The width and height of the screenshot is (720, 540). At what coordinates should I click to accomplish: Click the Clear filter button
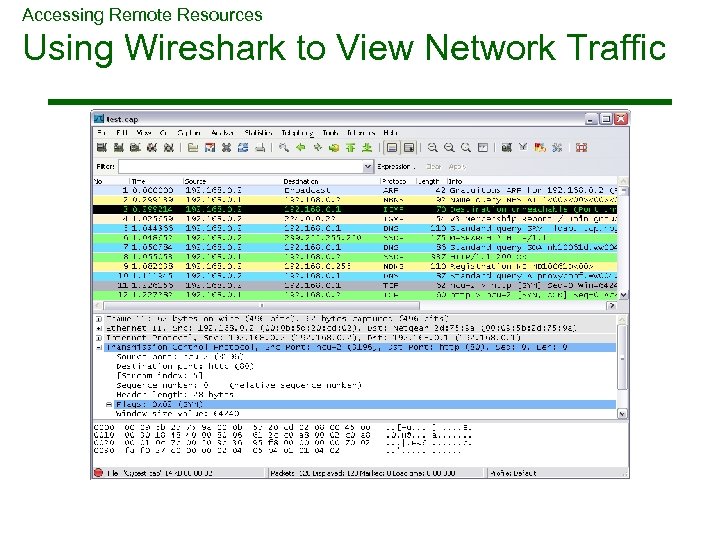click(433, 167)
